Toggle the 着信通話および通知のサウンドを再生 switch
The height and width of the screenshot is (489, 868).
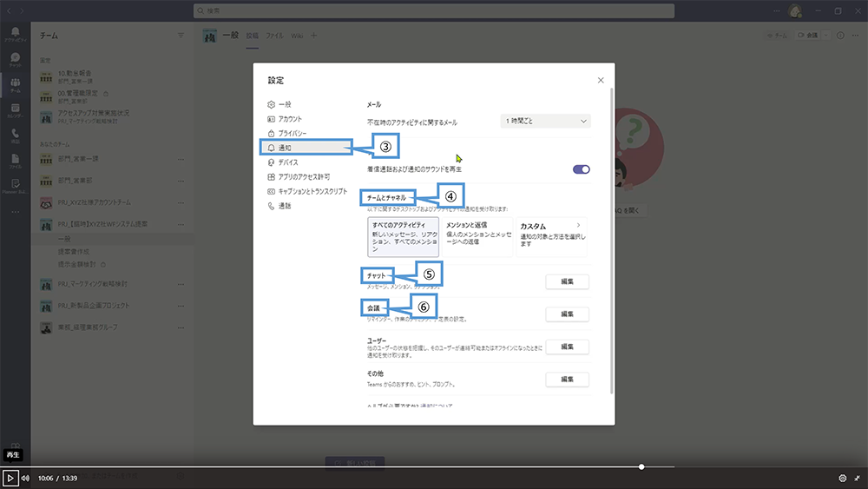(582, 169)
